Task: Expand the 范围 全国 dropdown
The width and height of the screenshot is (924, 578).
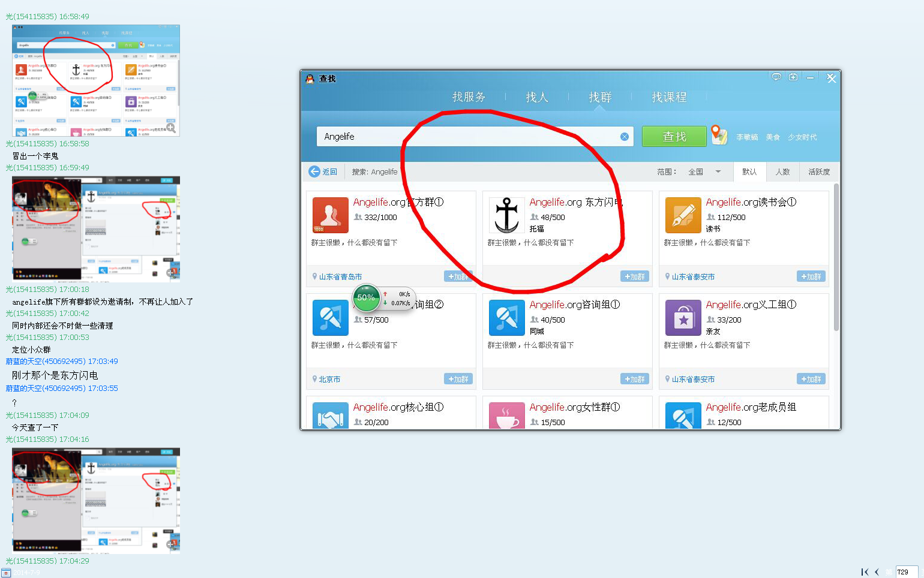Action: coord(718,171)
